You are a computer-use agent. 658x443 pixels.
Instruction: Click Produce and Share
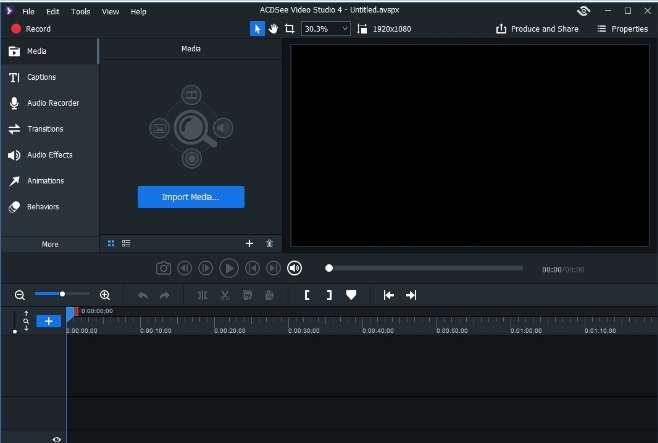pyautogui.click(x=537, y=29)
